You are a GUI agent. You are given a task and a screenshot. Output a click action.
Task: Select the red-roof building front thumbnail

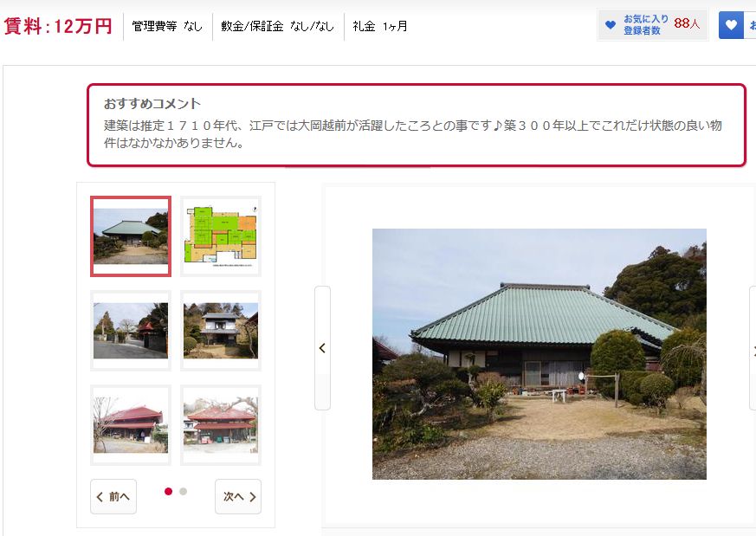(x=221, y=425)
